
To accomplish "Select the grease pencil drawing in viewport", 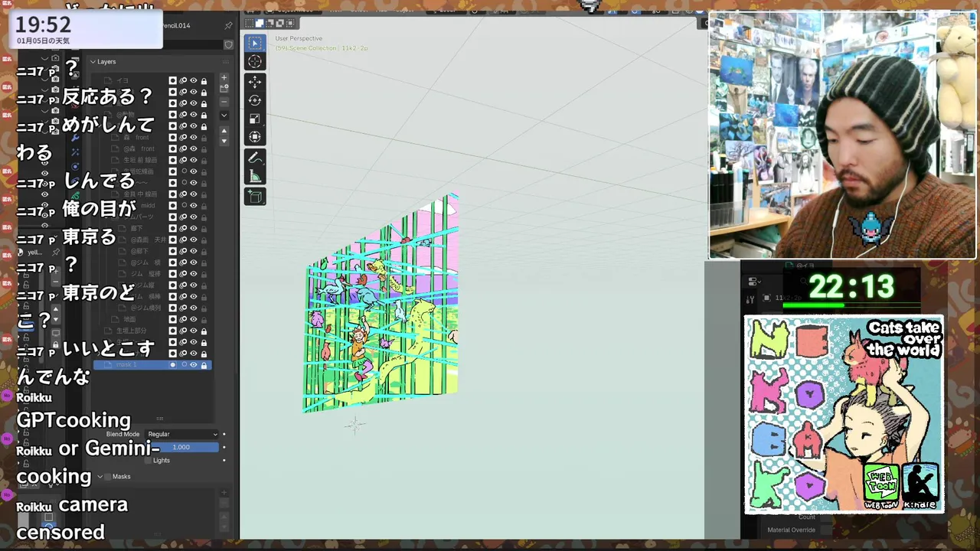I will pos(381,305).
